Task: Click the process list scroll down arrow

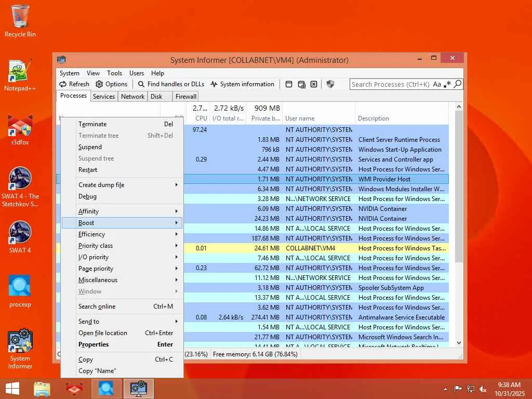Action: coord(459,343)
